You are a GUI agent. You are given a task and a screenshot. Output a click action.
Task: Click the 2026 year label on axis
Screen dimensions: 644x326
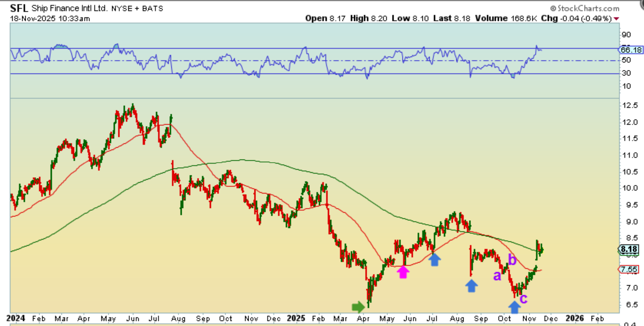coord(575,318)
